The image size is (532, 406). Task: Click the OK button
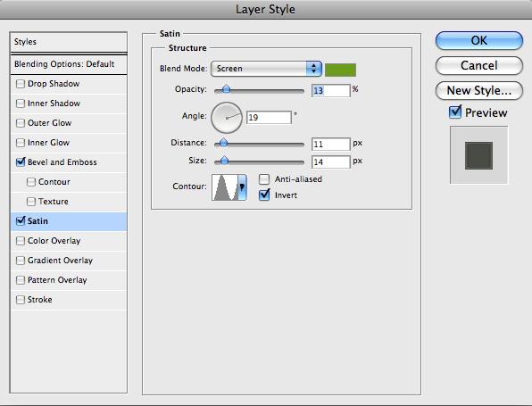pyautogui.click(x=479, y=41)
